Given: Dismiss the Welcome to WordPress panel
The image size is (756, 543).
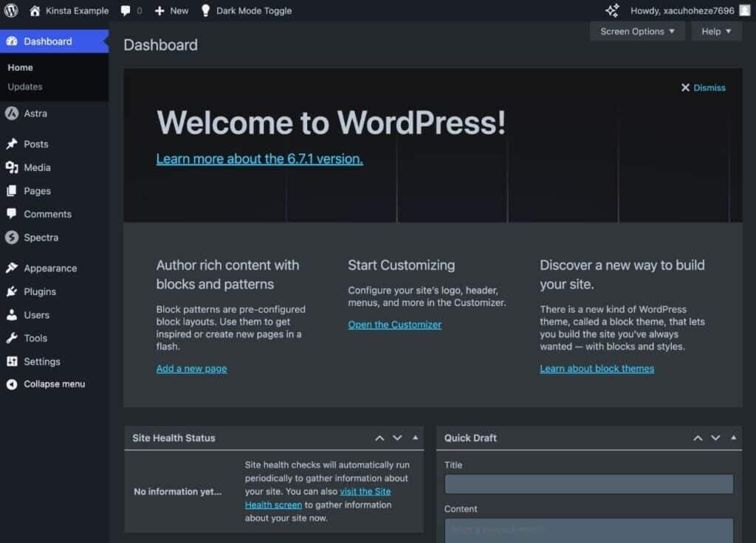Looking at the screenshot, I should click(x=704, y=88).
